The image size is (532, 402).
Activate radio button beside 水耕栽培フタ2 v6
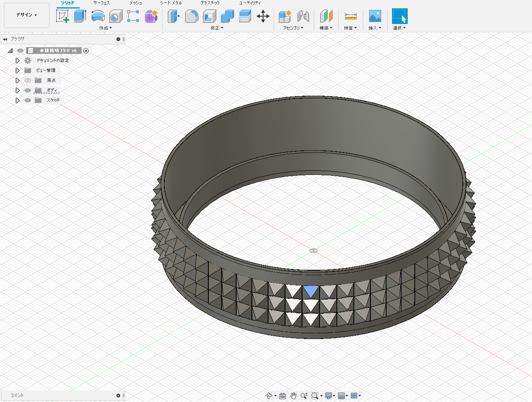(x=86, y=51)
